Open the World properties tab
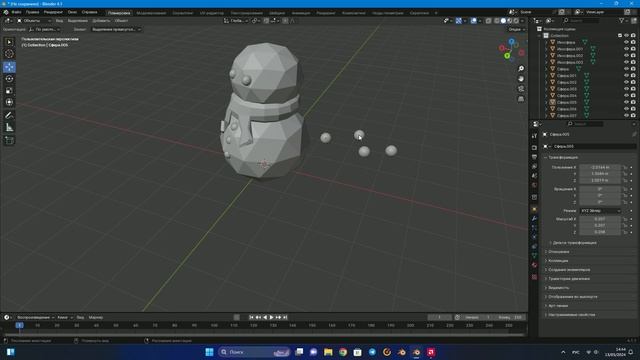 pyautogui.click(x=534, y=185)
